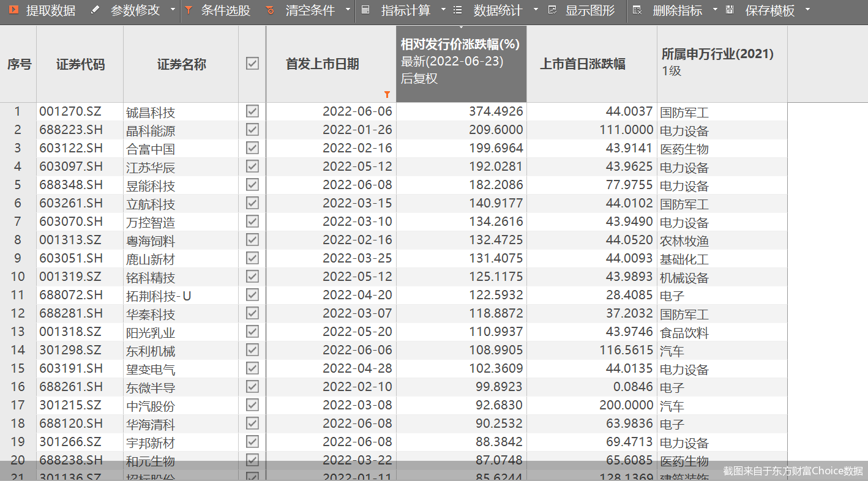Click the 清空条件 clear filter icon
Screen dimensions: 868x481
point(270,10)
